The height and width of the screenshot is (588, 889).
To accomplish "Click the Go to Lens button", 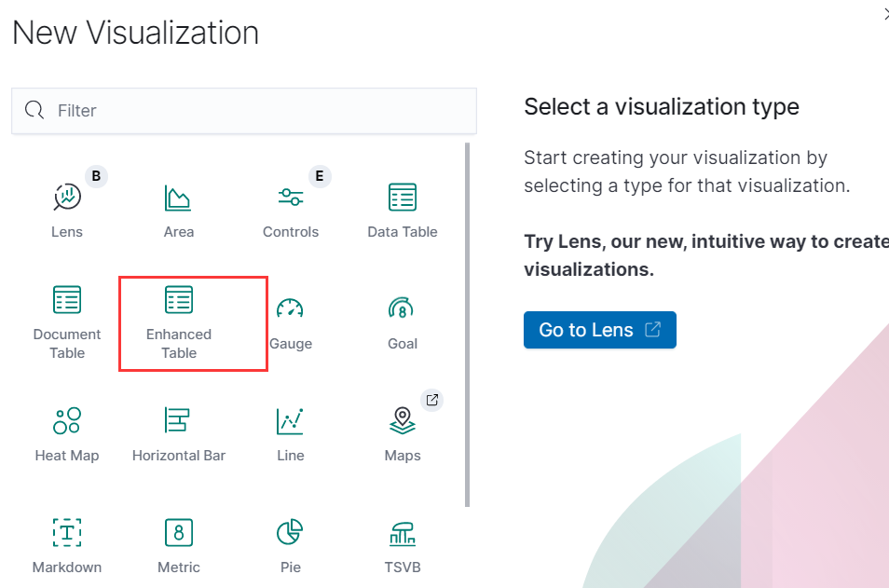I will coord(600,330).
